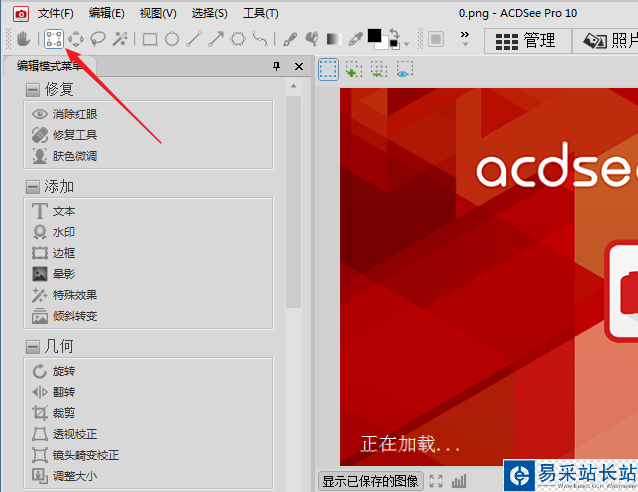Viewport: 638px width, 492px height.
Task: Close the 编辑模式菜单 panel
Action: coord(299,66)
